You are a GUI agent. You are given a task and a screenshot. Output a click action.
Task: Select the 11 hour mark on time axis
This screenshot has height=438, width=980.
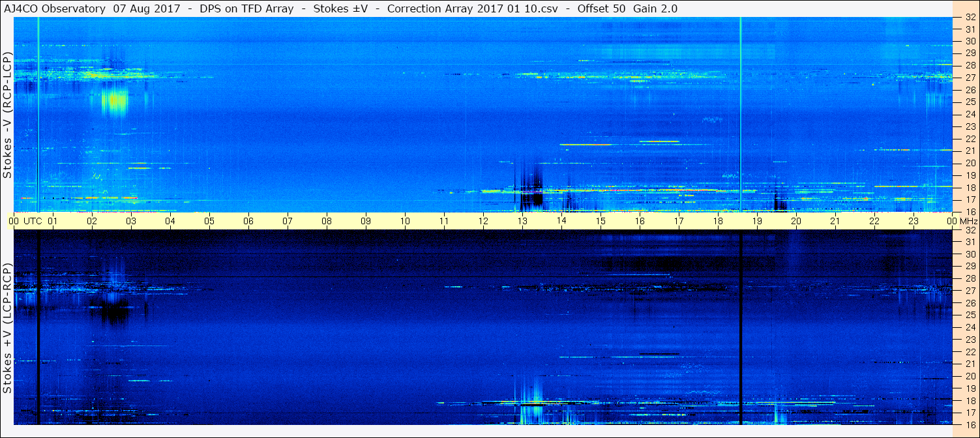tap(444, 221)
